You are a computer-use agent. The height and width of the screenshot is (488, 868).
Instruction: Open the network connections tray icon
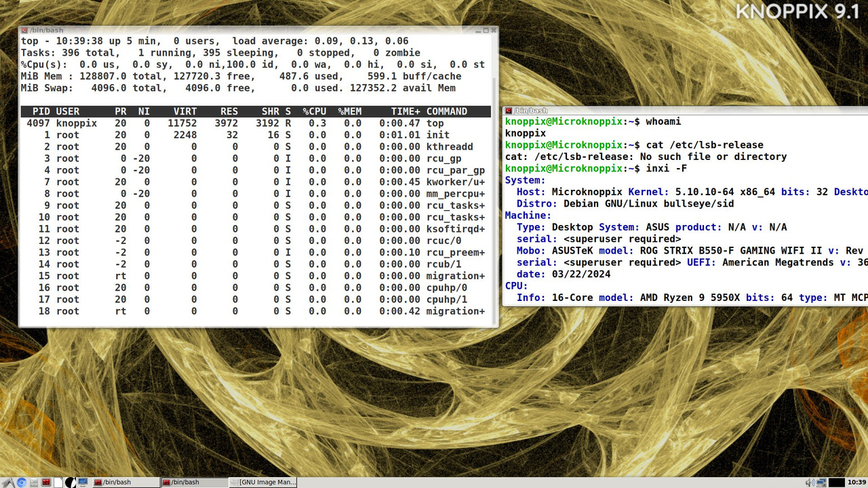[x=821, y=483]
